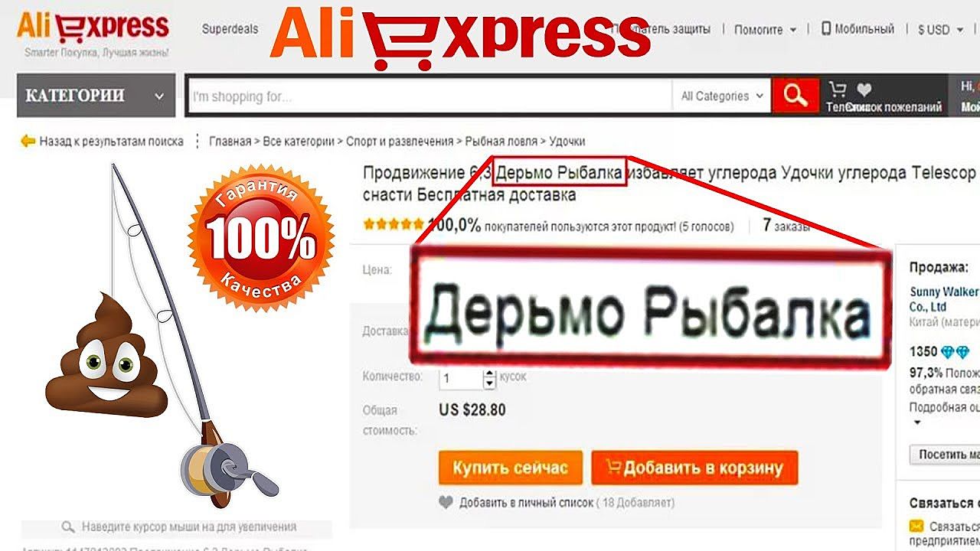Expand the Помогите help menu
980x551 pixels.
[766, 29]
